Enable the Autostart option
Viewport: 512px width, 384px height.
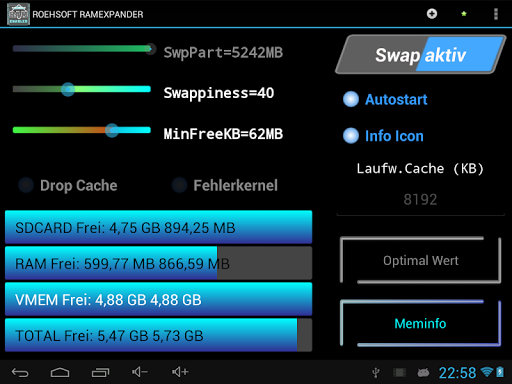point(385,99)
